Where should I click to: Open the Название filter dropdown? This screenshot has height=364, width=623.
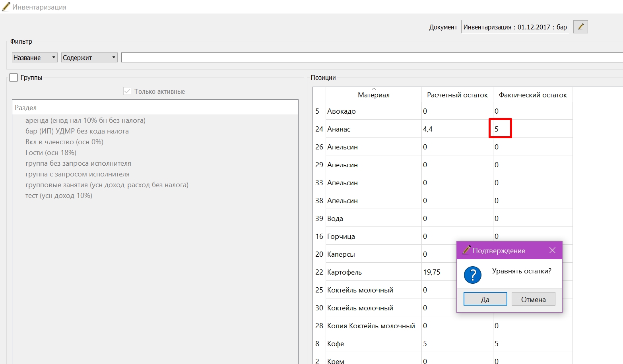coord(35,58)
